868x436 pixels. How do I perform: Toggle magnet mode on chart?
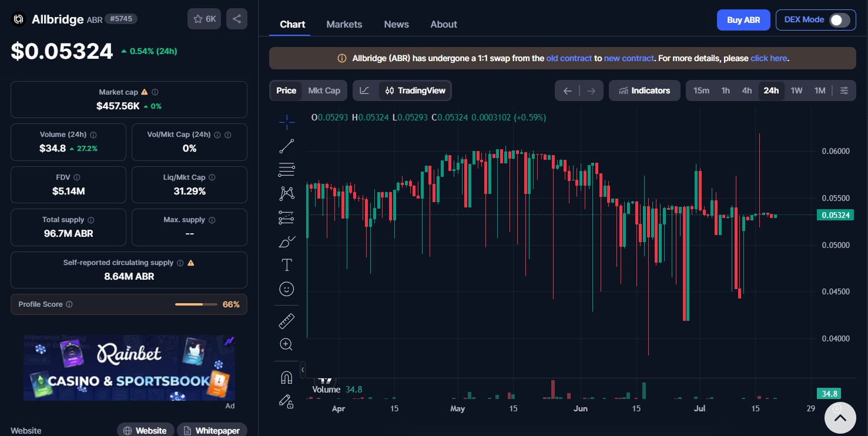287,377
